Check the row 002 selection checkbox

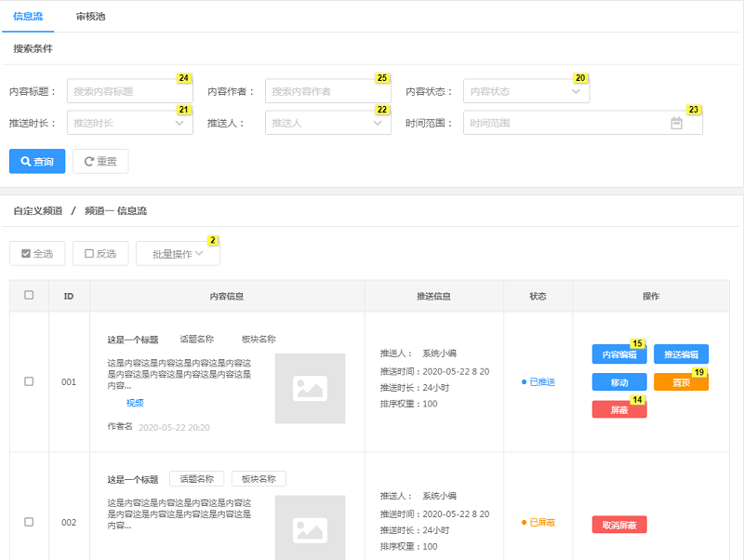[29, 522]
